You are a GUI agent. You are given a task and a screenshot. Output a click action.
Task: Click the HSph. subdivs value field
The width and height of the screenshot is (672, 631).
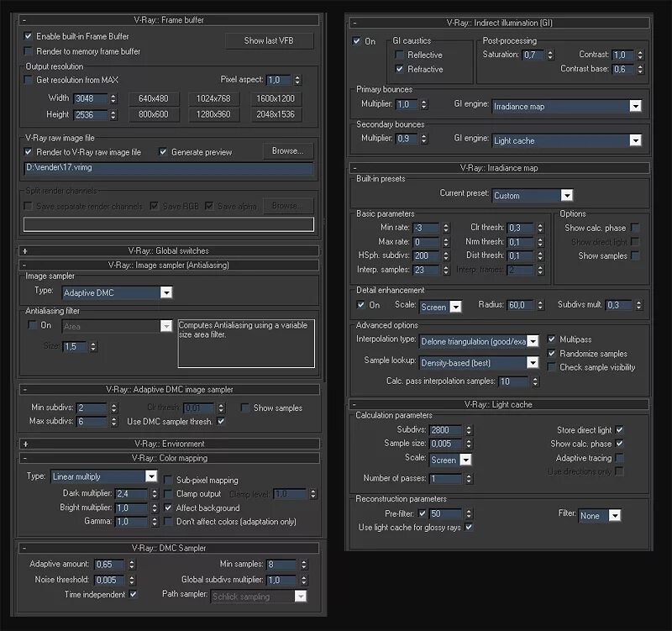(x=426, y=256)
